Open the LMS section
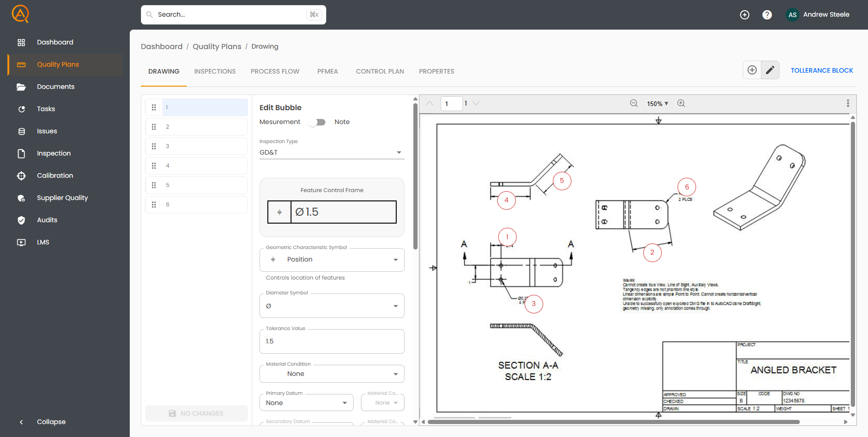 pyautogui.click(x=43, y=242)
